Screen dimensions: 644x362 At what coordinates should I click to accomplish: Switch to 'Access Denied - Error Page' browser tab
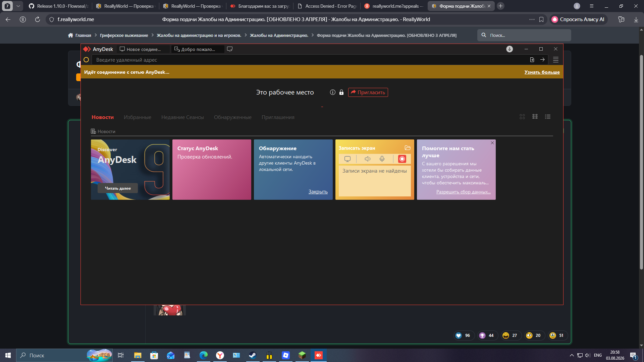(327, 6)
